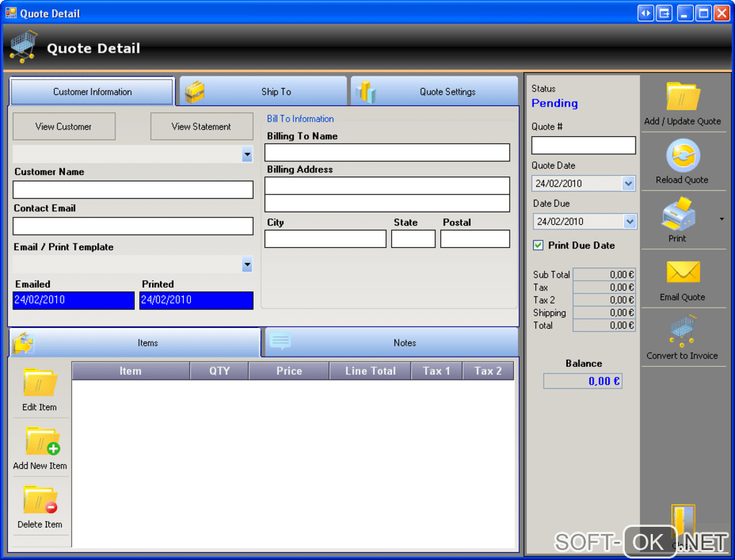Screen dimensions: 735x560
Task: Select the Notes tab
Action: click(392, 343)
